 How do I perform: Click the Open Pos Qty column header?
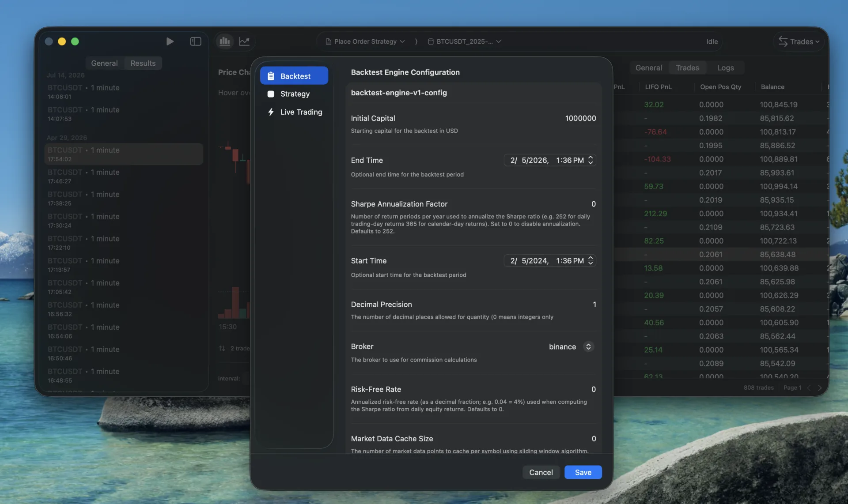[x=720, y=87]
